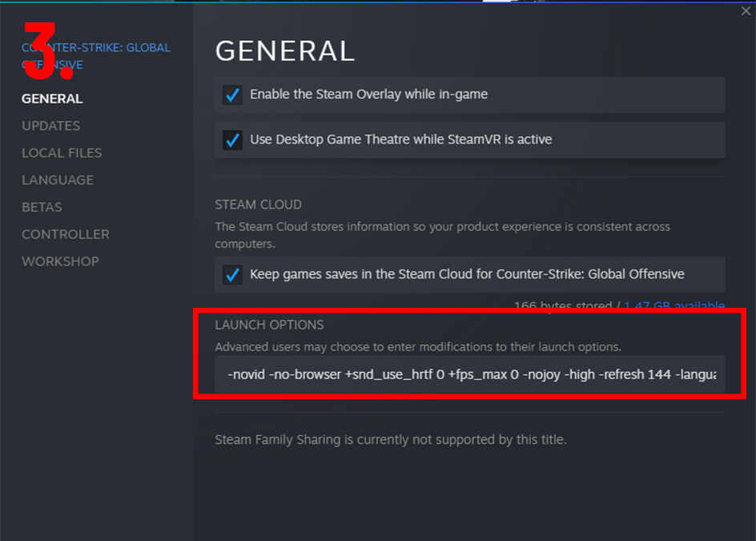756x541 pixels.
Task: Switch to the CONTROLLER settings tab
Action: point(66,234)
